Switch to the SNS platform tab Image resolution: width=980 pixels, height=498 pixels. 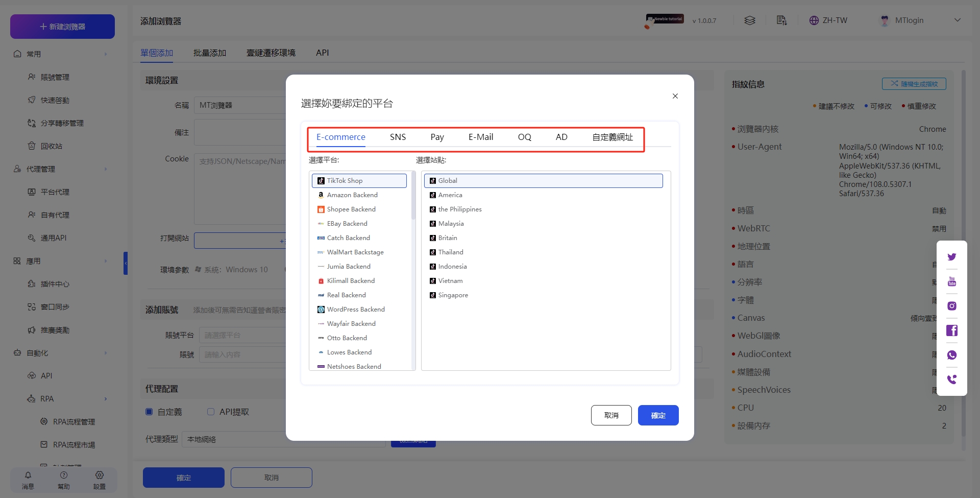(x=398, y=137)
